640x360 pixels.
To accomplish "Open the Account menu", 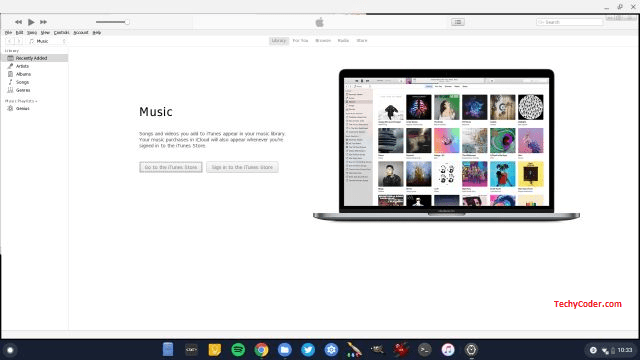I will point(81,33).
